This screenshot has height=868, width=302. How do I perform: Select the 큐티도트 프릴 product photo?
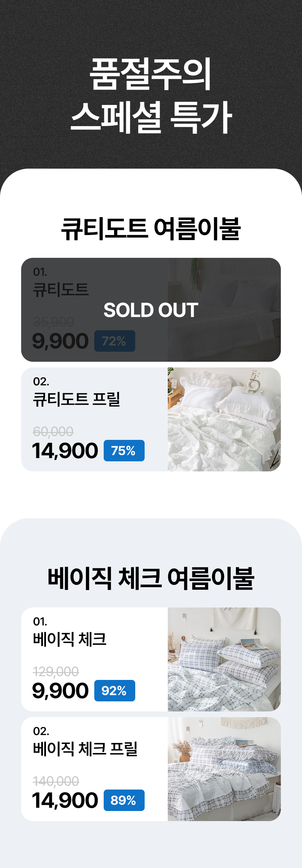click(224, 419)
